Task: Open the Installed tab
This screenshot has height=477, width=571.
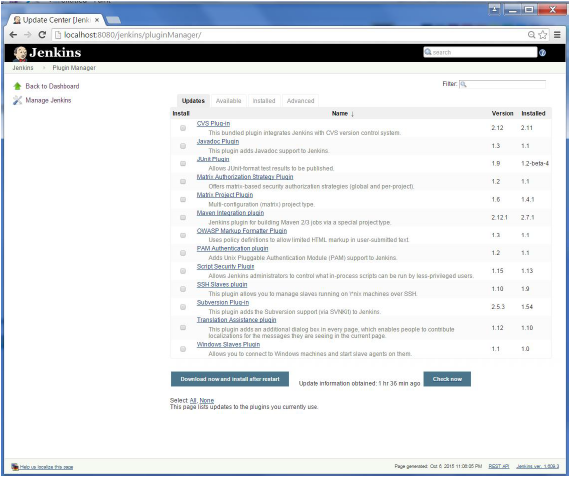Action: point(264,101)
